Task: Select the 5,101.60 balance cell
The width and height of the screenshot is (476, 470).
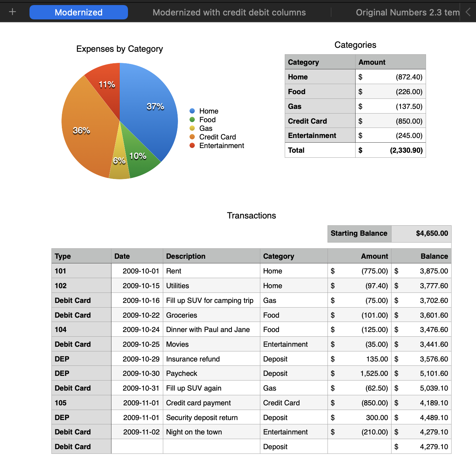Action: [x=421, y=373]
